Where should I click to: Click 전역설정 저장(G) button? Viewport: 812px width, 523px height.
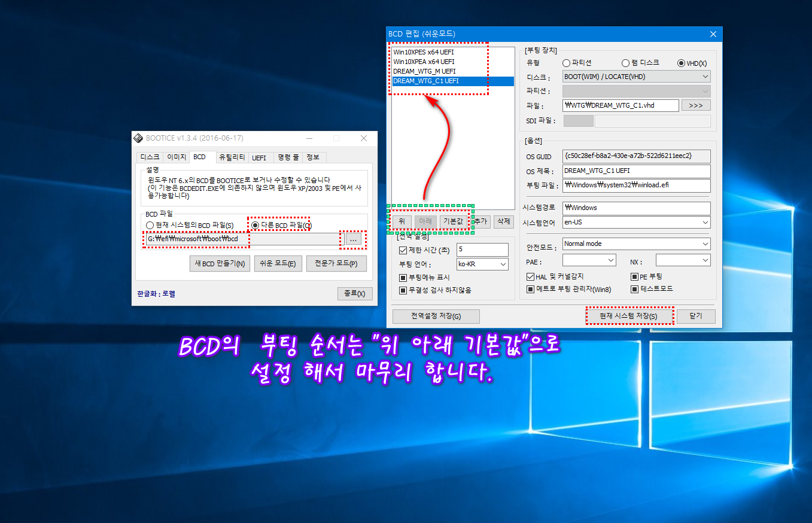[436, 316]
